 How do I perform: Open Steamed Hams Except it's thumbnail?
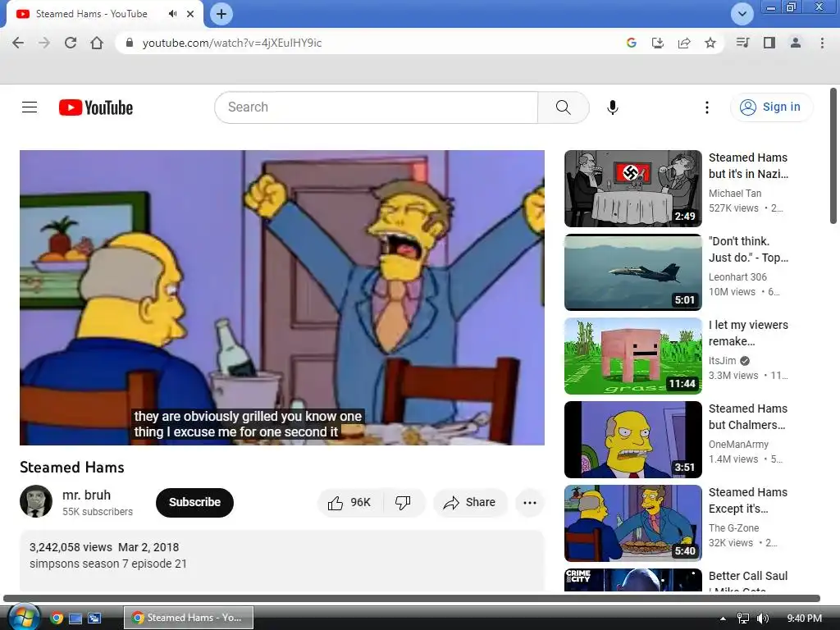point(632,523)
